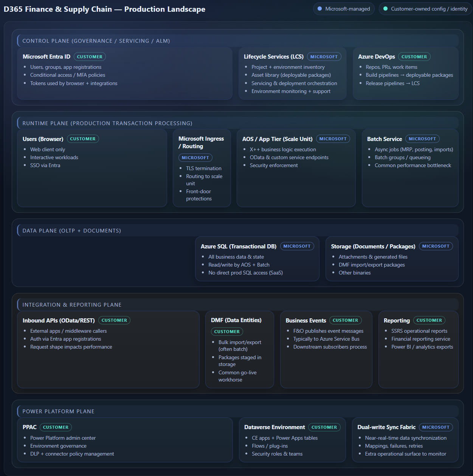Select the Control Plane section header
Image resolution: width=473 pixels, height=476 pixels.
click(x=238, y=41)
